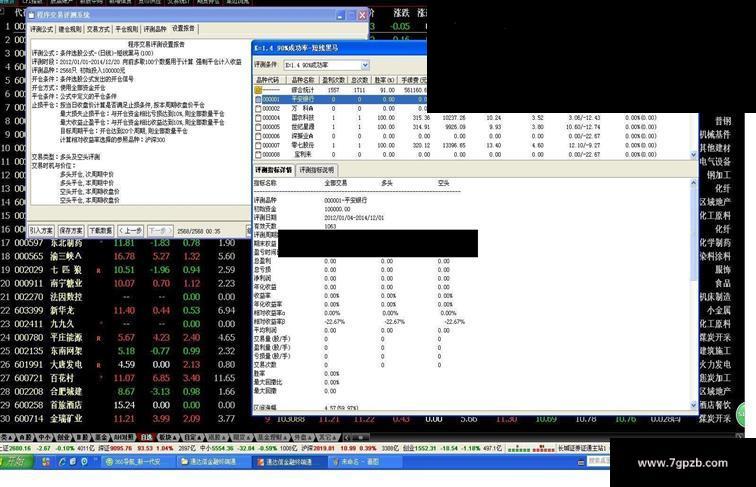This screenshot has width=756, height=487.
Task: Sort results by the 品种代码 column header
Action: (269, 80)
